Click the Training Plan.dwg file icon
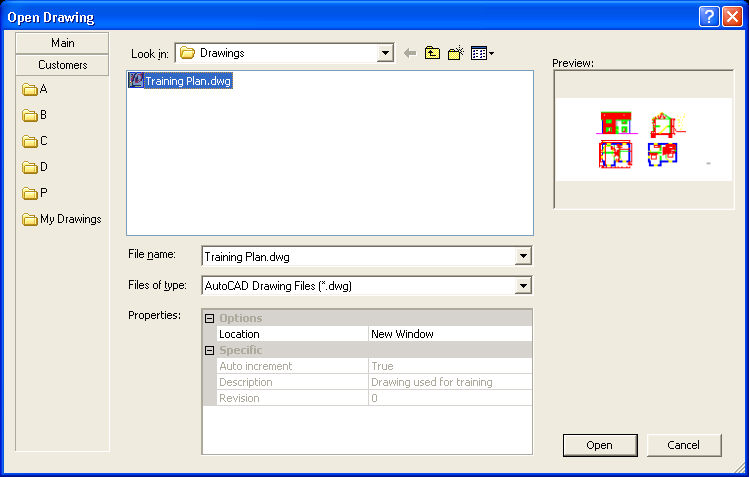Image resolution: width=749 pixels, height=477 pixels. (x=136, y=80)
